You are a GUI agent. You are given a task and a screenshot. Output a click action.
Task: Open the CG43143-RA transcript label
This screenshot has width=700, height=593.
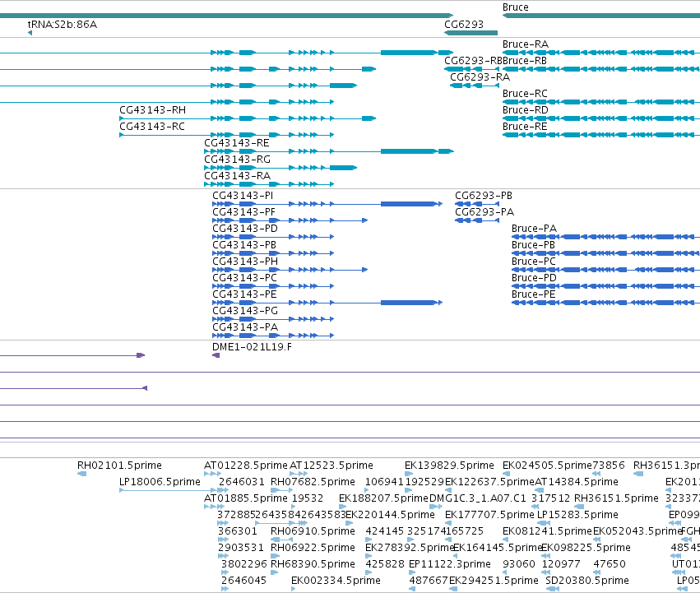[238, 176]
